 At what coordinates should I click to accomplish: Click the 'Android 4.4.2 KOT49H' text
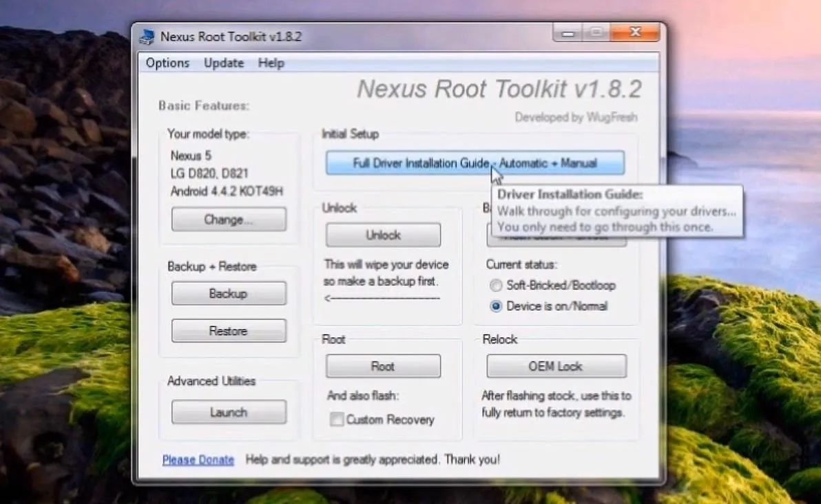(x=226, y=191)
